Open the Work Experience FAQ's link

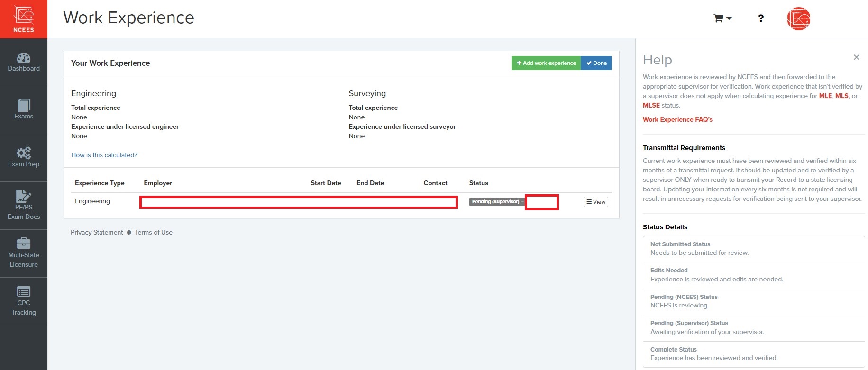(x=677, y=119)
